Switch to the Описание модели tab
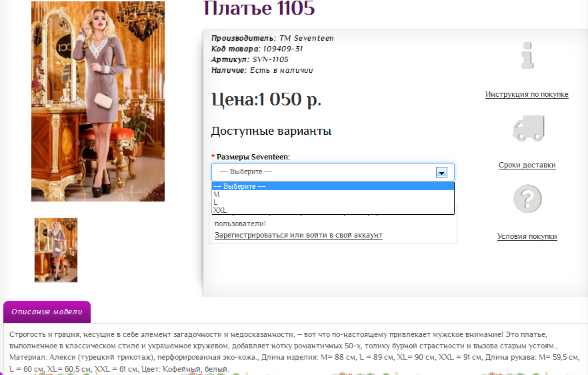 47,312
